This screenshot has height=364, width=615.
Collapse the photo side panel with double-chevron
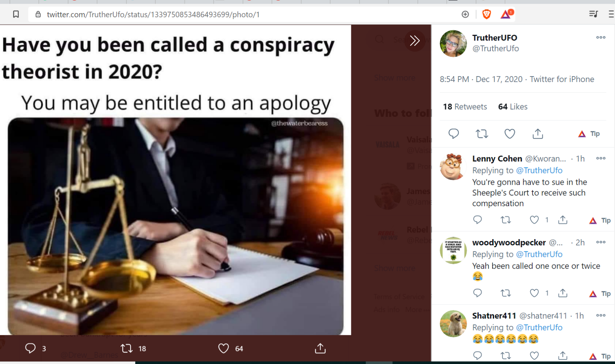(415, 40)
